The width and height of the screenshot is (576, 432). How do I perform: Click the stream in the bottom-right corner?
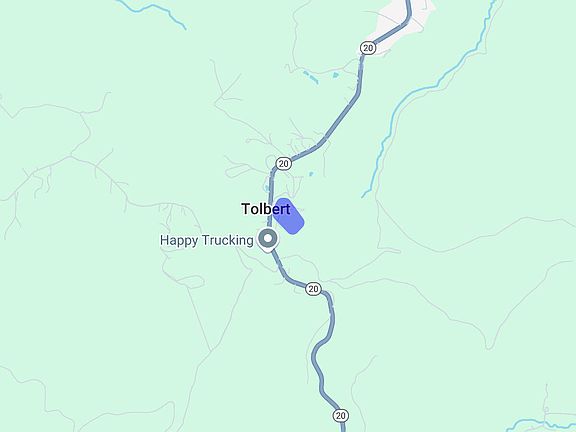coord(540,424)
